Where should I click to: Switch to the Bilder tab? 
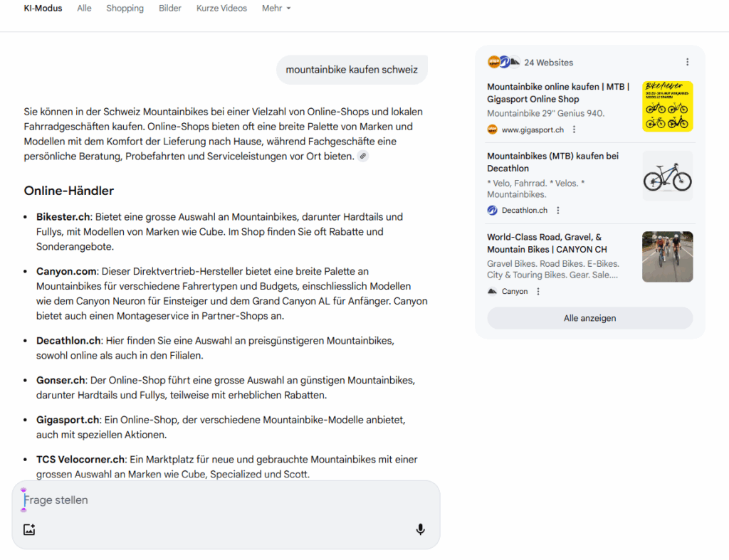coord(169,8)
